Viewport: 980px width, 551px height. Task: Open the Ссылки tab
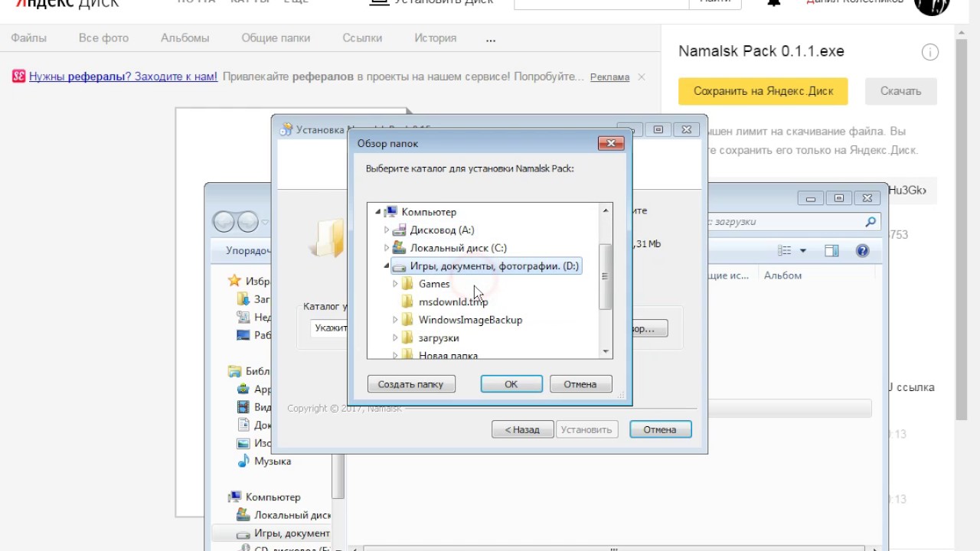point(362,37)
